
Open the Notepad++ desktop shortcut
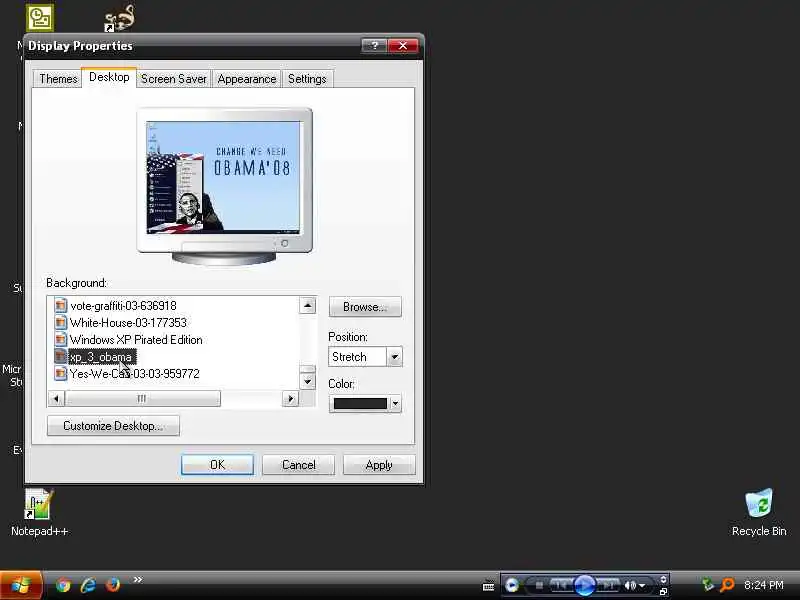39,512
